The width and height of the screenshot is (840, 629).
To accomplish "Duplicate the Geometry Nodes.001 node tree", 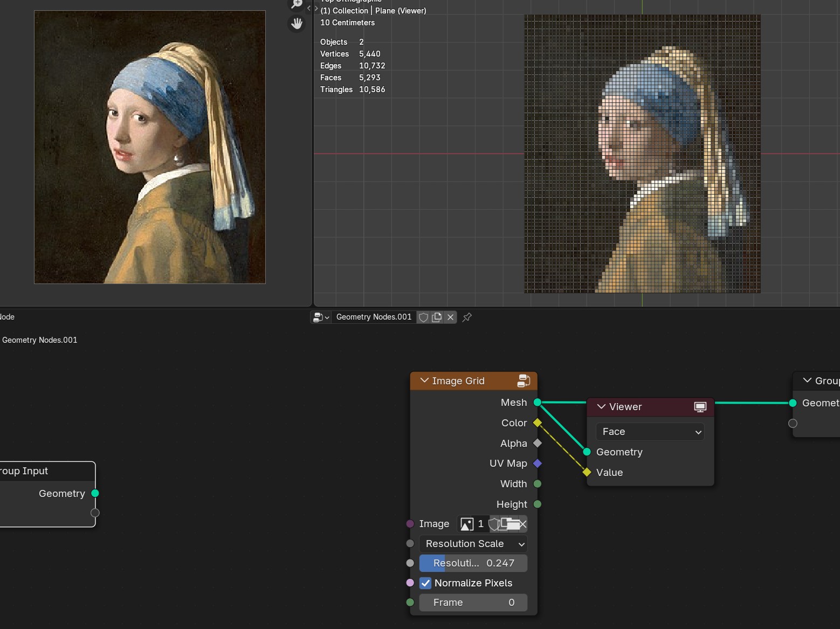I will pos(437,317).
